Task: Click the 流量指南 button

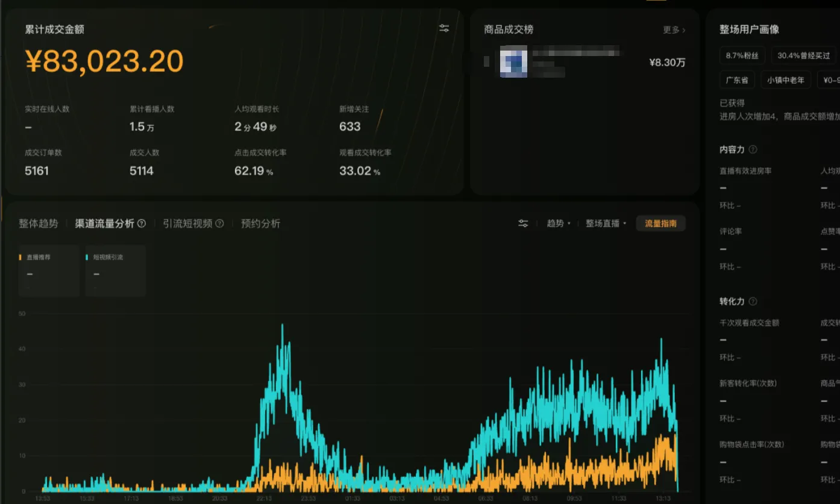Action: 660,223
